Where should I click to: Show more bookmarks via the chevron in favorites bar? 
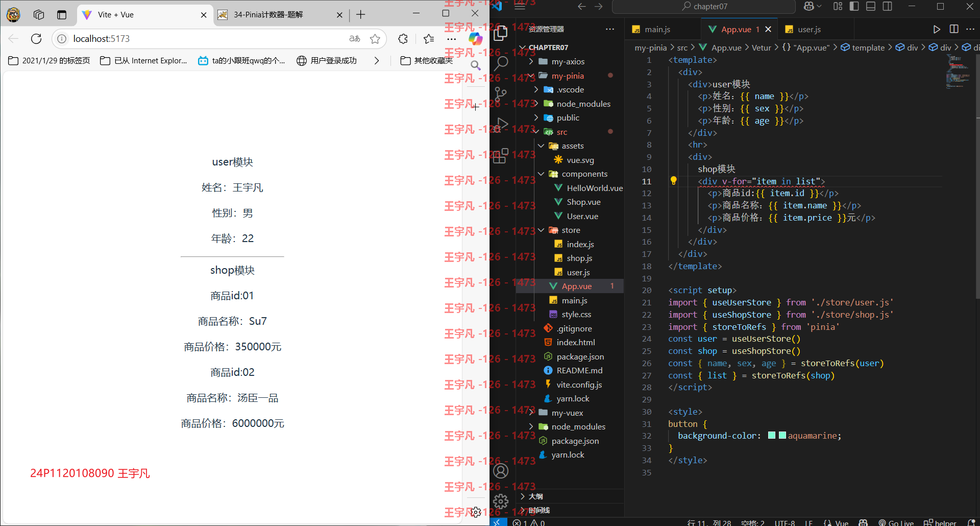[x=377, y=61]
